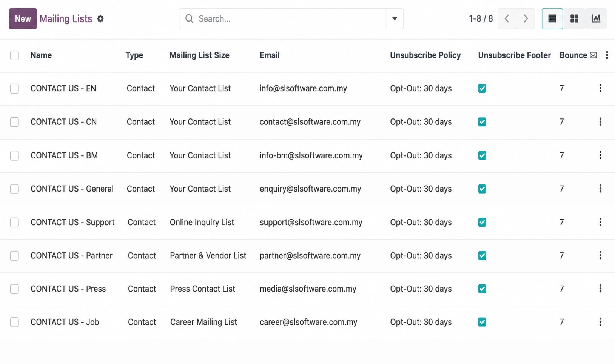Switch to kanban view
The height and width of the screenshot is (364, 615).
574,18
